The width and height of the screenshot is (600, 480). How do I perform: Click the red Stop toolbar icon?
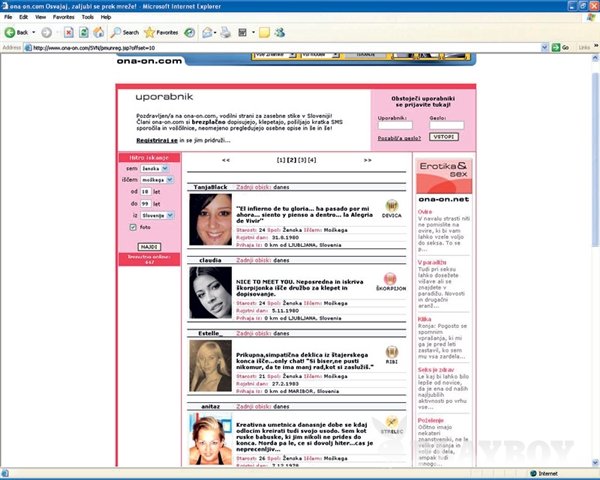point(68,33)
